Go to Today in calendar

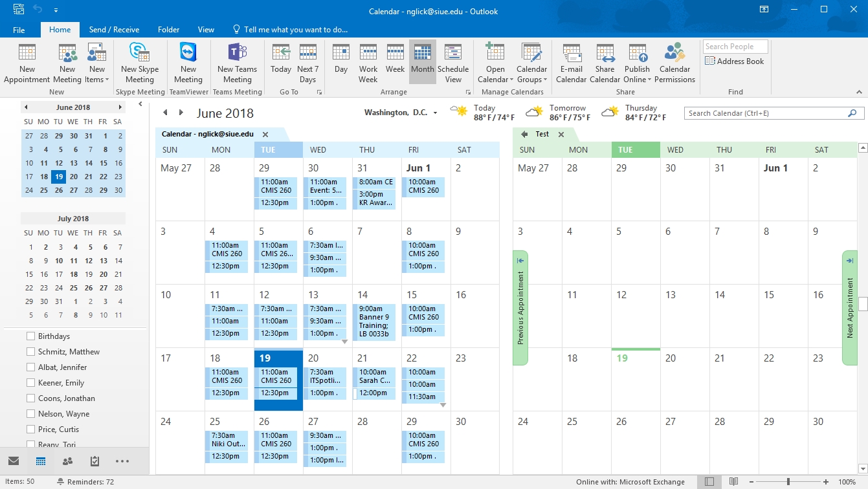[280, 63]
